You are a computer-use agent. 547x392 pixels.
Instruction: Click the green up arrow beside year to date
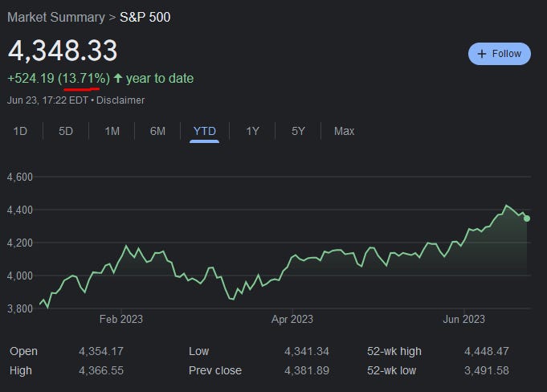(118, 78)
